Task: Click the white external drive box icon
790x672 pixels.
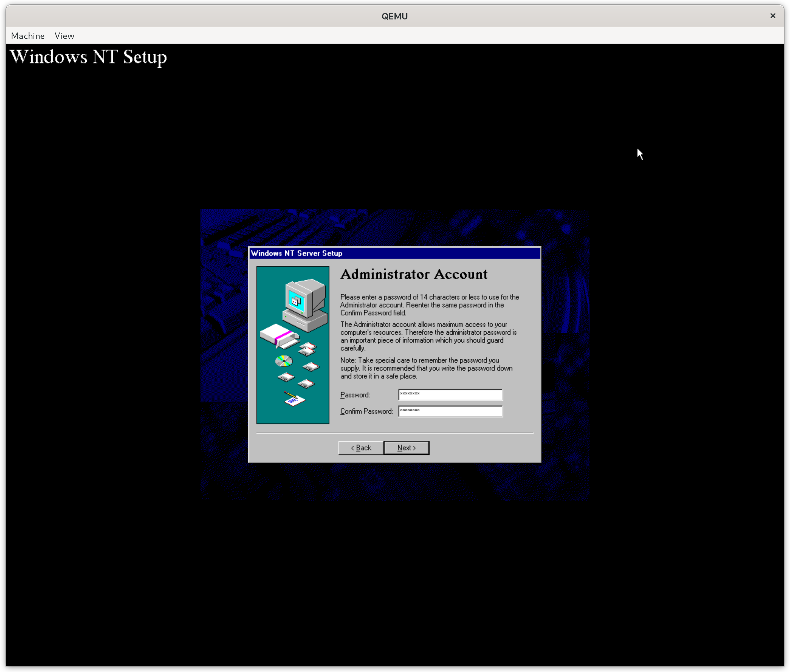Action: pyautogui.click(x=279, y=336)
